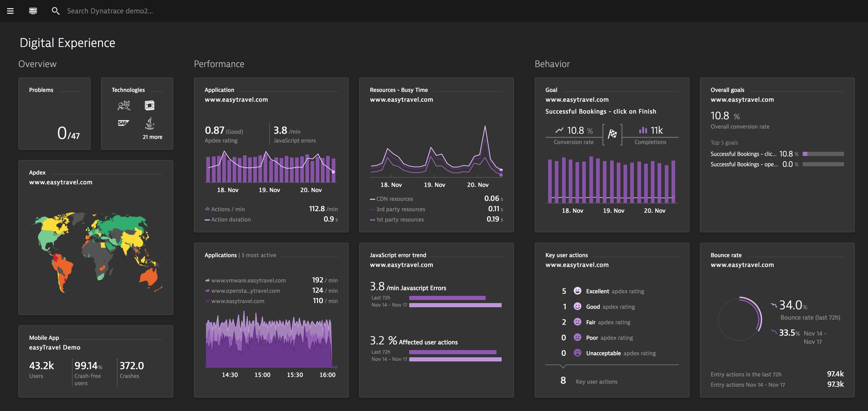Select the SAP technology icon
Viewport: 868px width, 411px height.
click(x=124, y=123)
